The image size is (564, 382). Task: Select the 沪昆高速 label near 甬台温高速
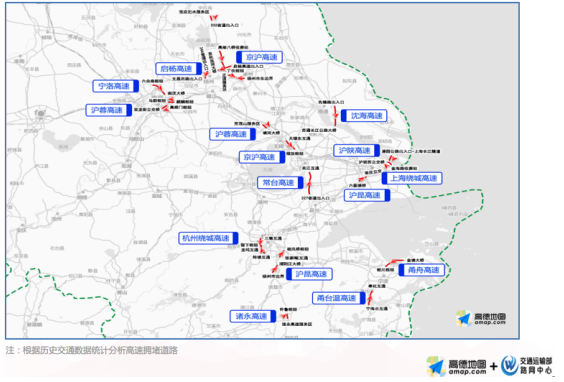pos(309,274)
